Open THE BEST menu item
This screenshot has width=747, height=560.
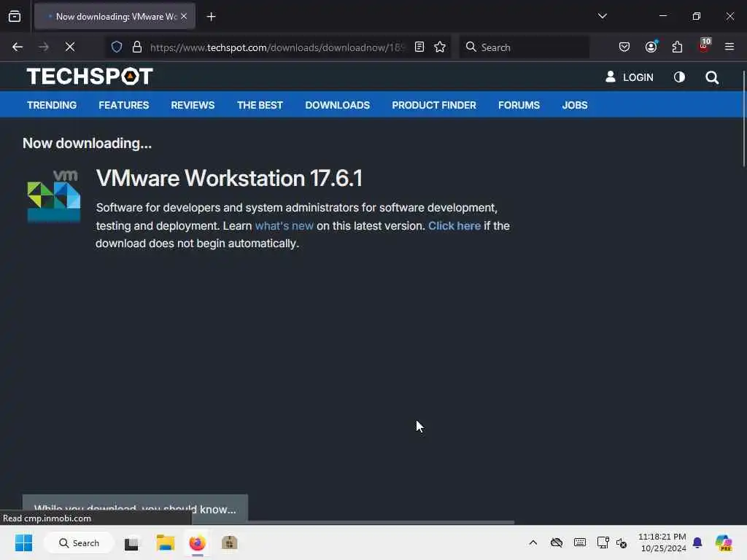tap(260, 105)
